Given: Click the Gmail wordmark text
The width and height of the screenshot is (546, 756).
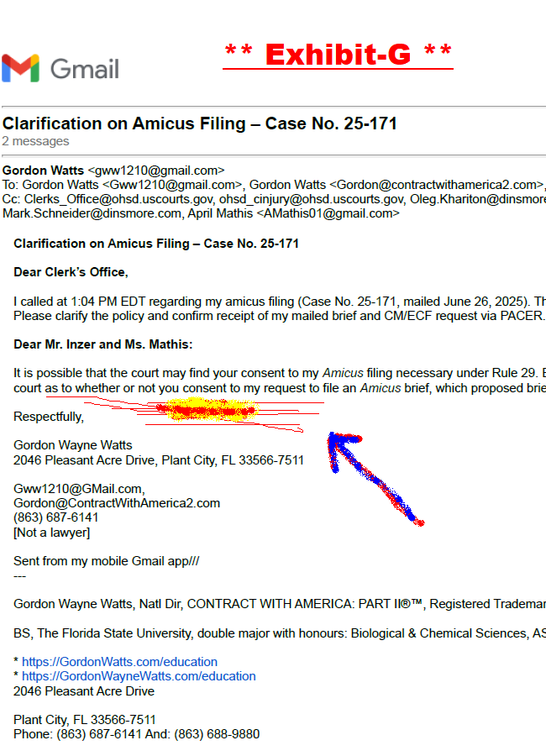Looking at the screenshot, I should (x=85, y=68).
